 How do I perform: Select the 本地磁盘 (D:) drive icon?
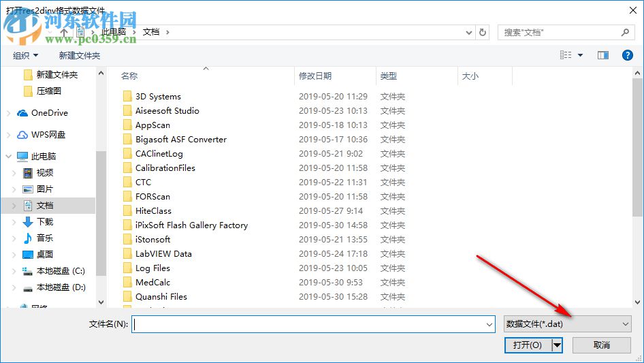(27, 288)
